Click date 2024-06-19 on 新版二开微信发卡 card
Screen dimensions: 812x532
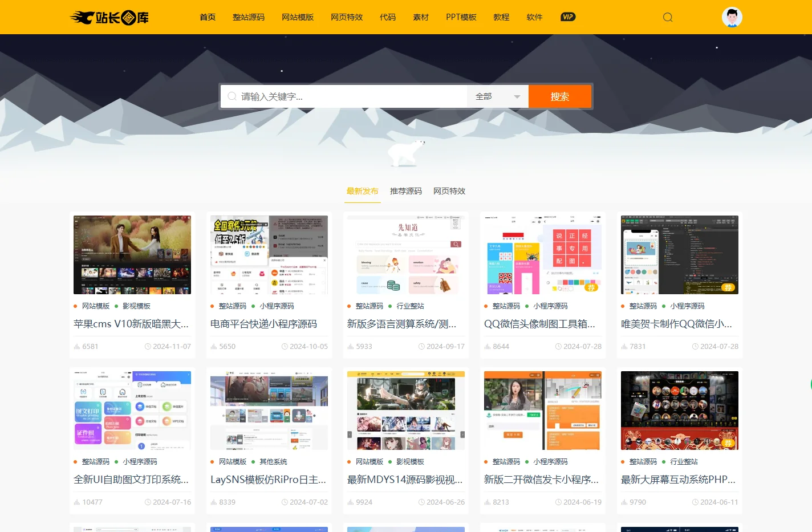point(579,502)
